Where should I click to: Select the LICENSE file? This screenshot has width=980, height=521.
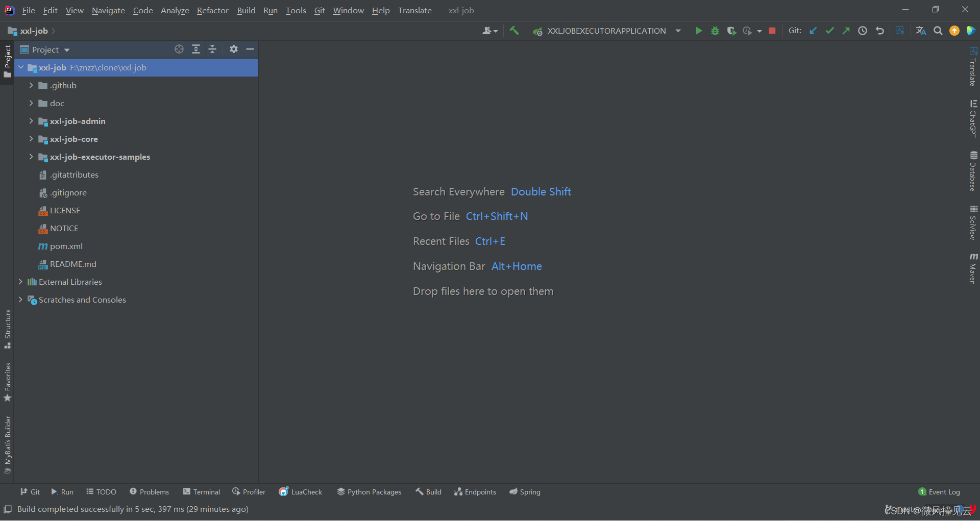[x=65, y=210]
